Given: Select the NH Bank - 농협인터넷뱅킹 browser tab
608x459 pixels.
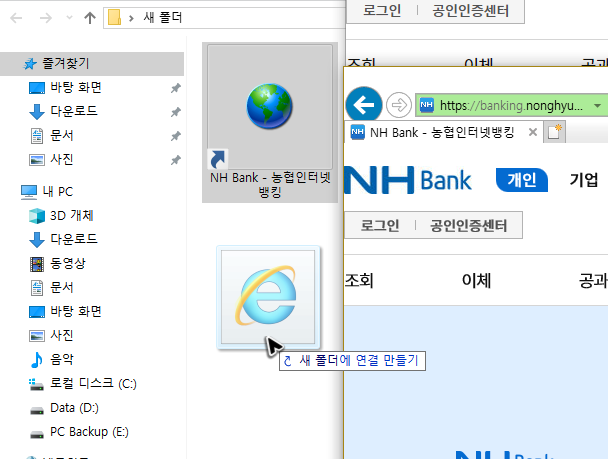Looking at the screenshot, I should tap(442, 133).
